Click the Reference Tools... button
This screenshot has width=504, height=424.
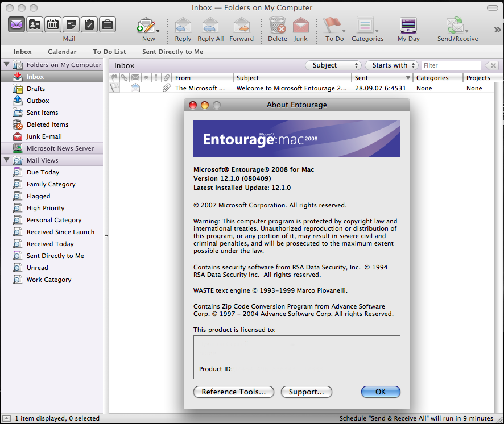tap(234, 392)
